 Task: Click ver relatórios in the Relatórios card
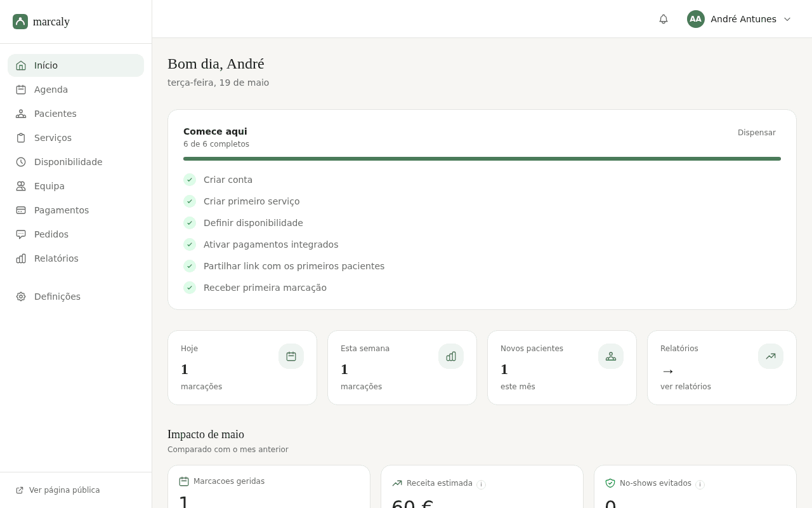[686, 387]
